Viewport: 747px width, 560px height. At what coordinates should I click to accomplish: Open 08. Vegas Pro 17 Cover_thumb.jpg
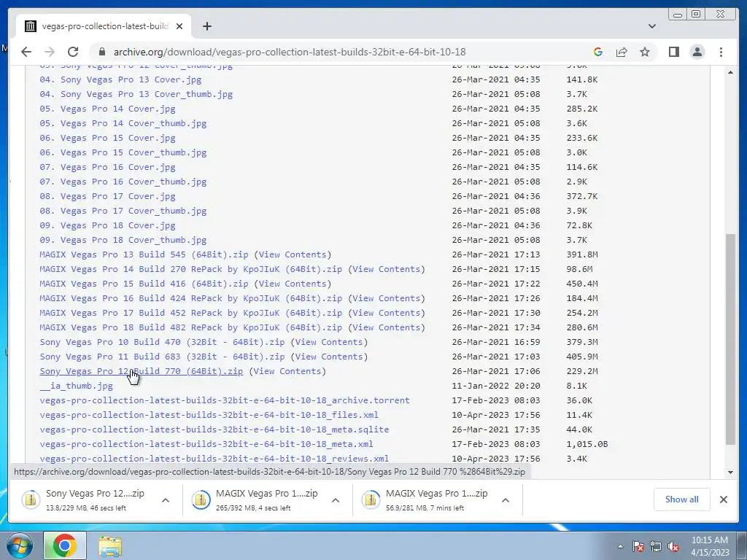coord(123,211)
